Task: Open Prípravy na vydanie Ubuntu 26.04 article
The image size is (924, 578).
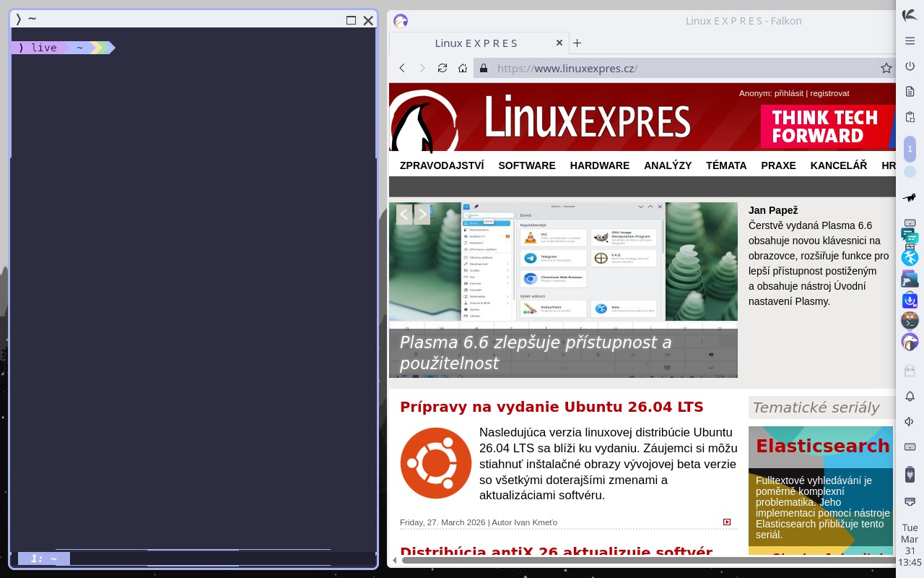Action: click(552, 407)
